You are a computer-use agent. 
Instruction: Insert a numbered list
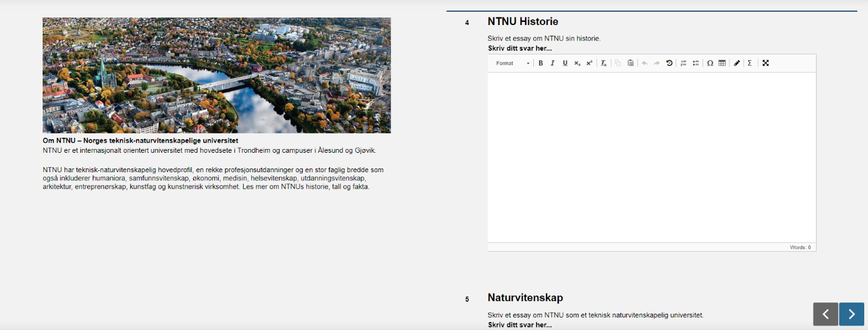click(684, 63)
